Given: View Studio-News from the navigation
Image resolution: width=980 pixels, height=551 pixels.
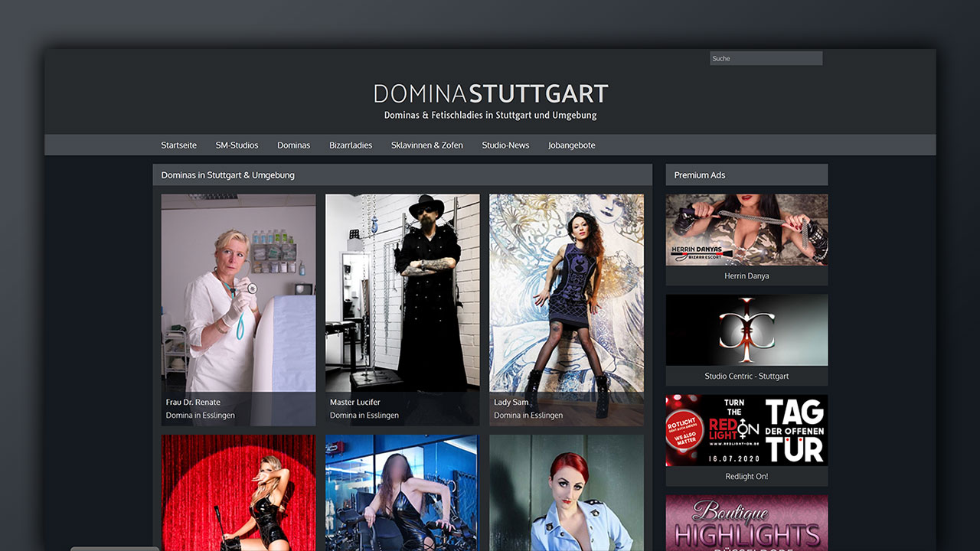Looking at the screenshot, I should [x=505, y=145].
